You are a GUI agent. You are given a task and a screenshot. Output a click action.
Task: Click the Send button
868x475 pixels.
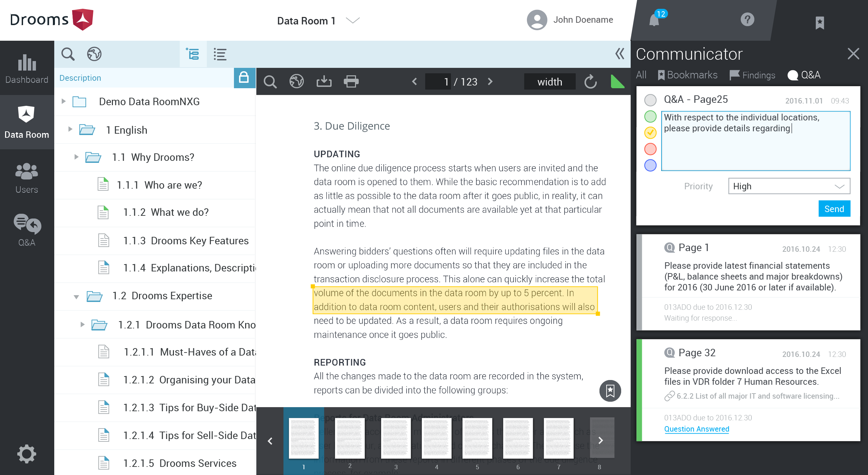click(834, 209)
